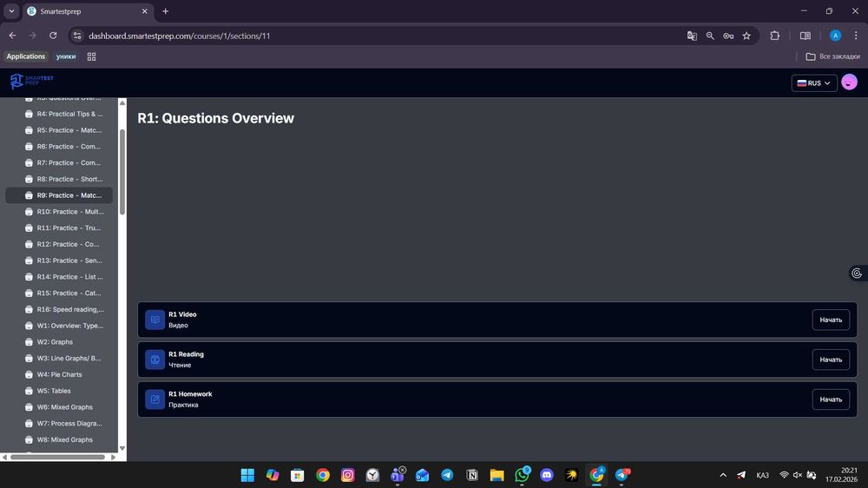Open the translate page icon
The width and height of the screenshot is (868, 488).
(x=692, y=36)
